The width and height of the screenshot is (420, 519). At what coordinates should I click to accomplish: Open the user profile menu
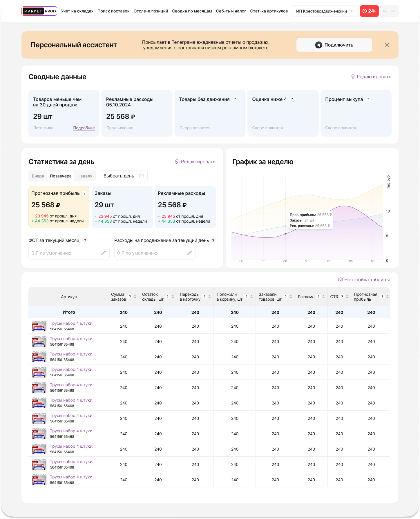click(389, 11)
